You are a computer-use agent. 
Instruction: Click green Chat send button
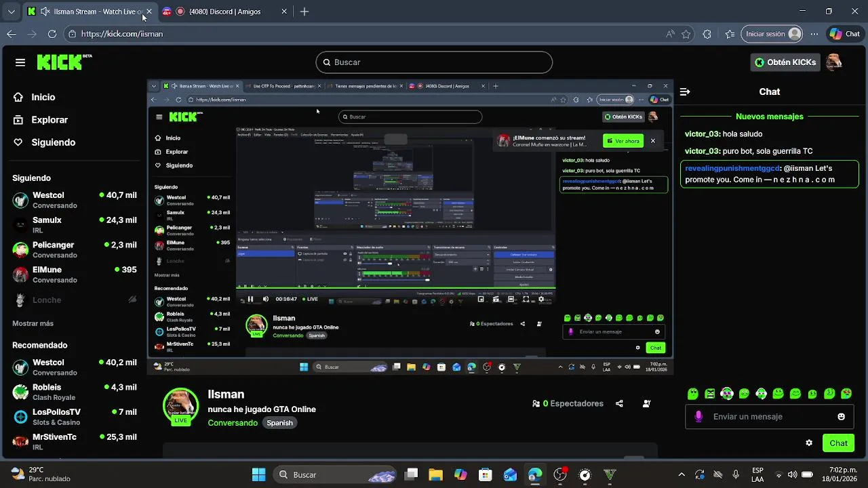[x=838, y=443]
